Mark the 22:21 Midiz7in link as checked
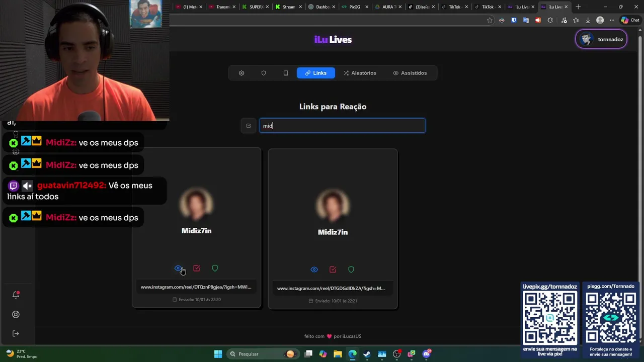 [x=333, y=269]
